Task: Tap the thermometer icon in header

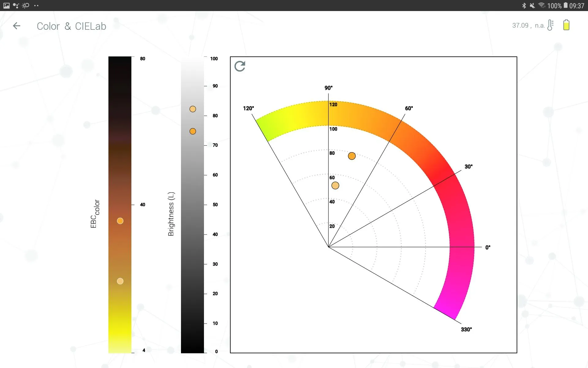Action: point(551,25)
